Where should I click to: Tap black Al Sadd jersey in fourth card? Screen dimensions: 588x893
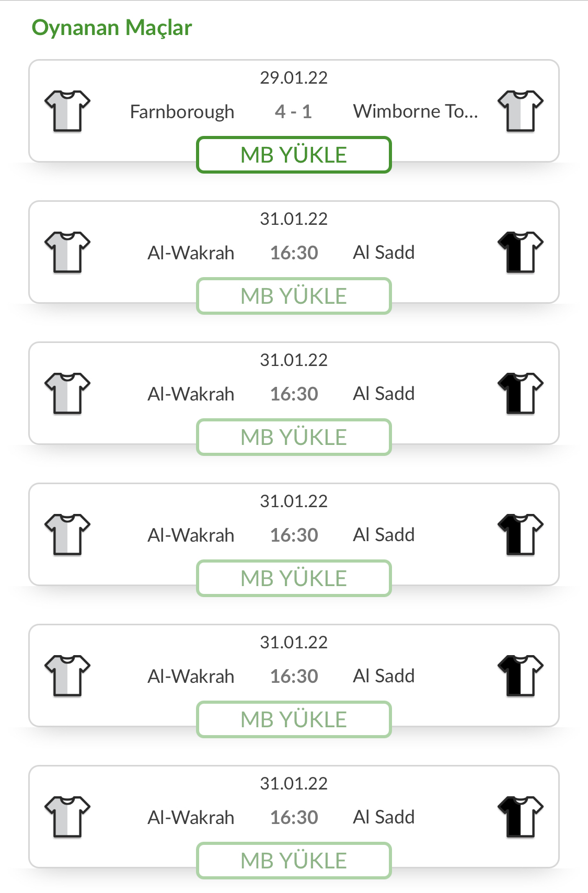(521, 534)
